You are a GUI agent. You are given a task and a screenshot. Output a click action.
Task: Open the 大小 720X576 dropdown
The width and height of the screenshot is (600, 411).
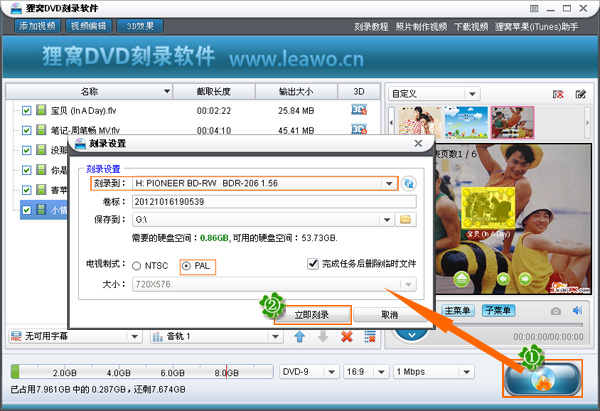coord(408,284)
